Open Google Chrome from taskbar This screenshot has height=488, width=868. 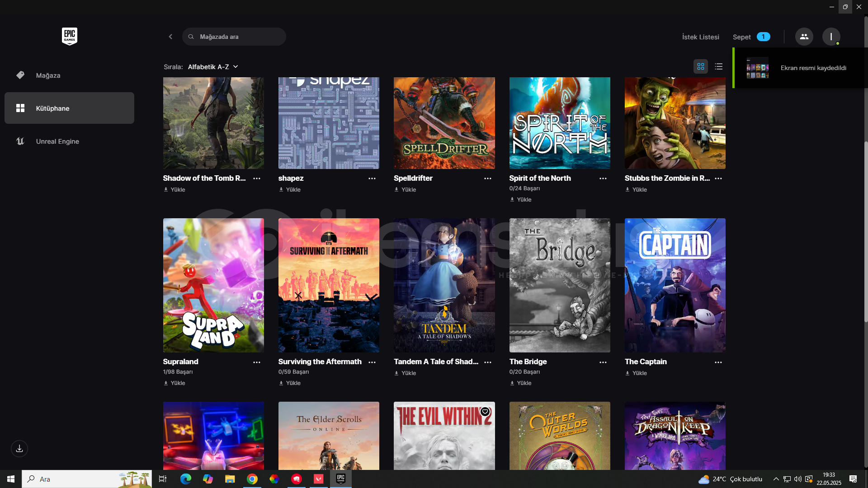tap(252, 479)
